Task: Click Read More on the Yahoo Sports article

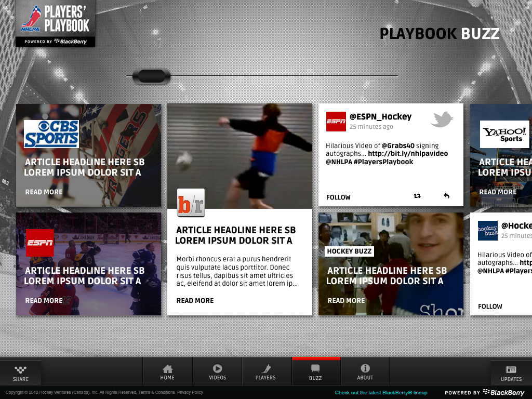Action: coord(498,192)
